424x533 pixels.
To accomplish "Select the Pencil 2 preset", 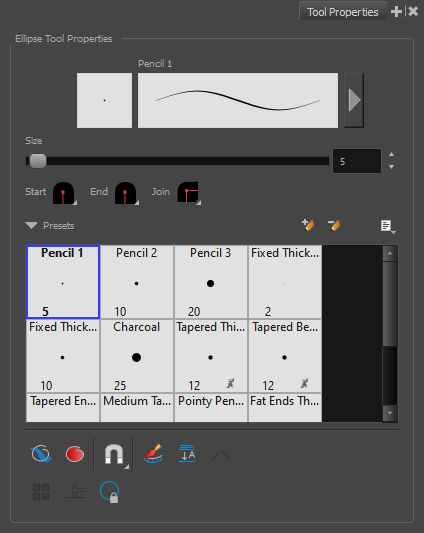I will (137, 282).
